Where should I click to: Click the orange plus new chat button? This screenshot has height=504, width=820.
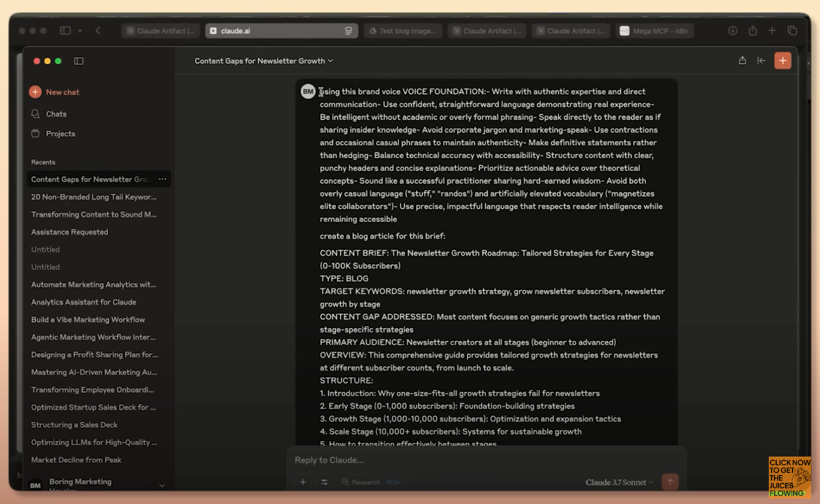(783, 61)
